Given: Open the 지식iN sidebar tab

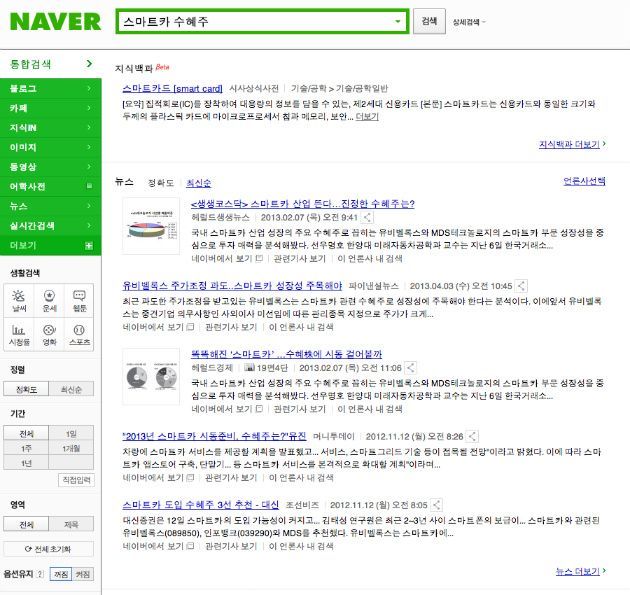Looking at the screenshot, I should point(51,127).
